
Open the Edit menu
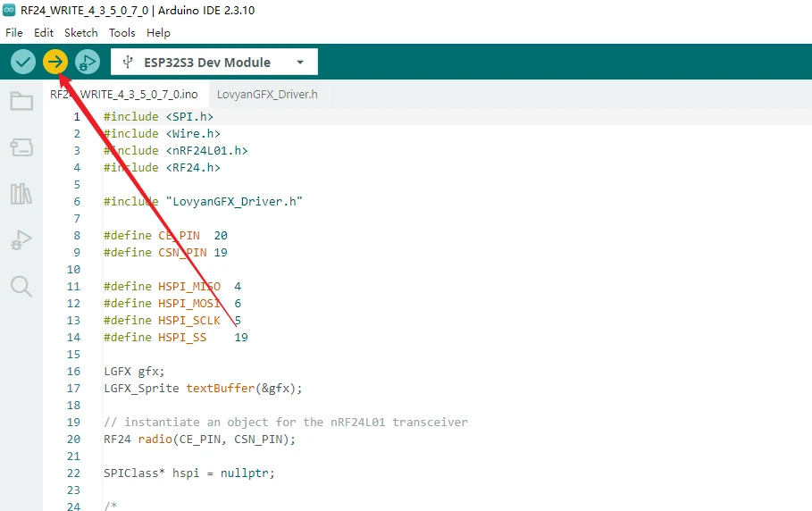tap(44, 33)
